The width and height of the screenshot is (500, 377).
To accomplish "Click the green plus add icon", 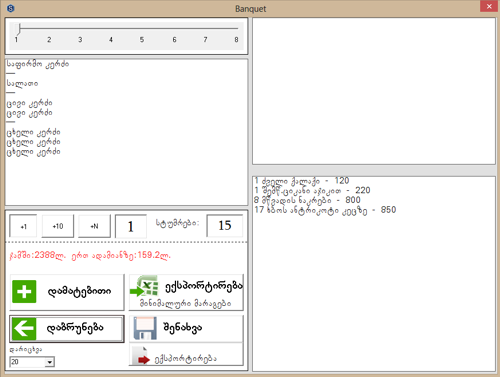I will 24,292.
